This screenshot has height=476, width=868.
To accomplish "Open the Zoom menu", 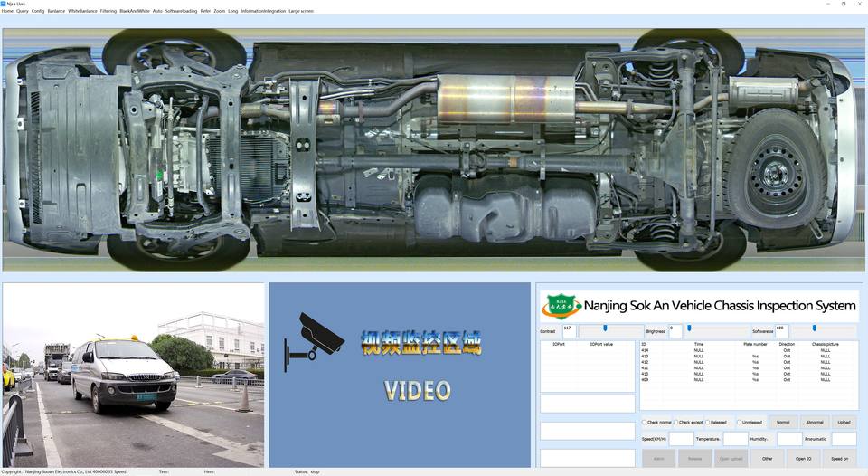I will coord(219,11).
